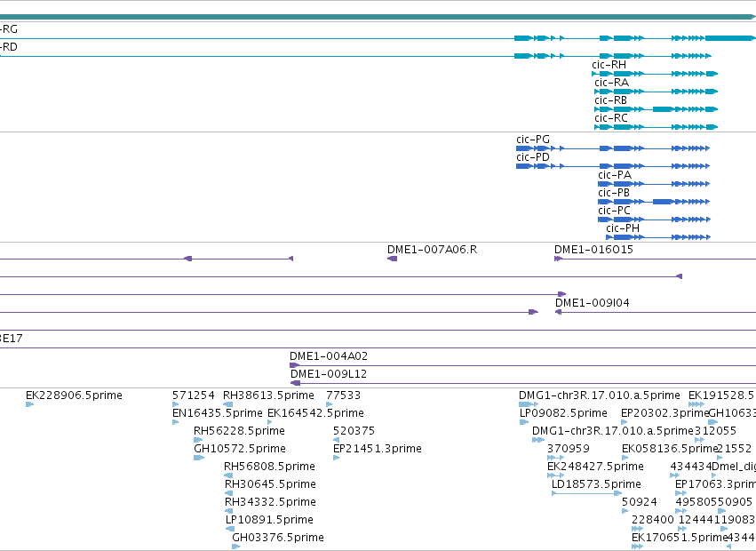Select the DME1-016O15 clone feature
Image resolution: width=756 pixels, height=551 pixels.
coord(656,260)
